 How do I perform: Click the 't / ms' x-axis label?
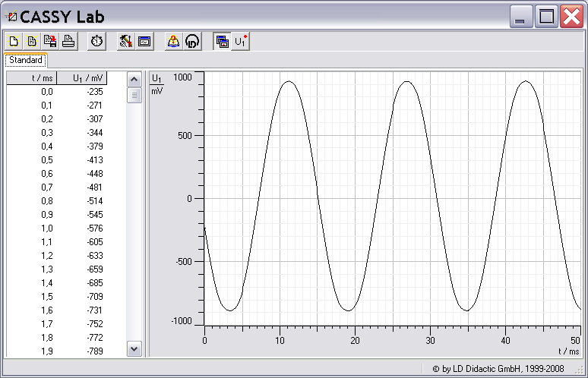tap(569, 351)
